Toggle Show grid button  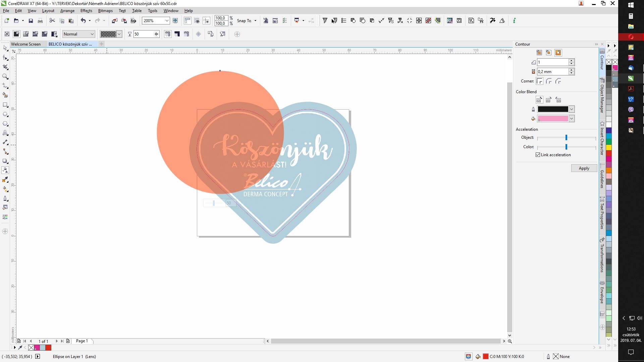coord(197,21)
